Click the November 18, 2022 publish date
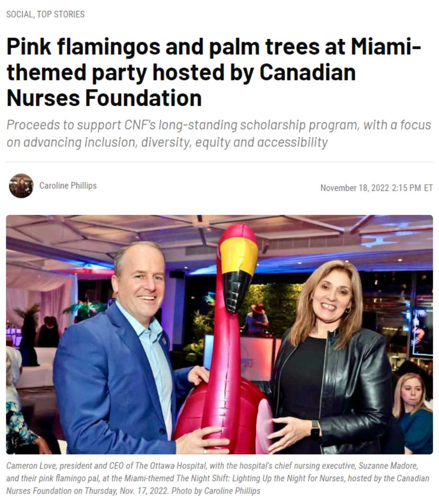 (x=355, y=188)
